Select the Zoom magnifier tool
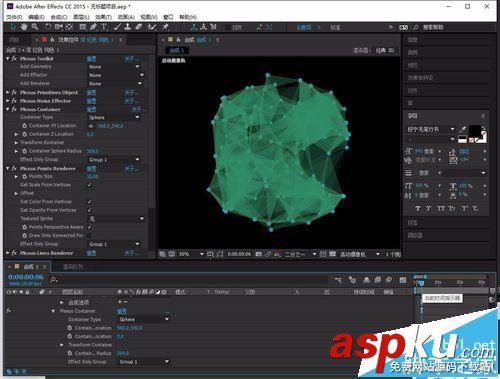Screen dimensions: 500x379 click(35, 27)
